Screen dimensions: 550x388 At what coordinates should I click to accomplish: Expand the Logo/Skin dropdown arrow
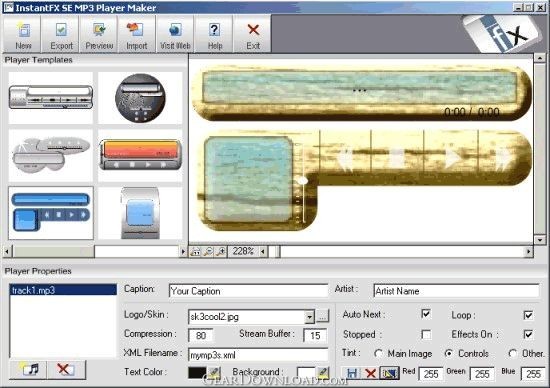click(309, 317)
